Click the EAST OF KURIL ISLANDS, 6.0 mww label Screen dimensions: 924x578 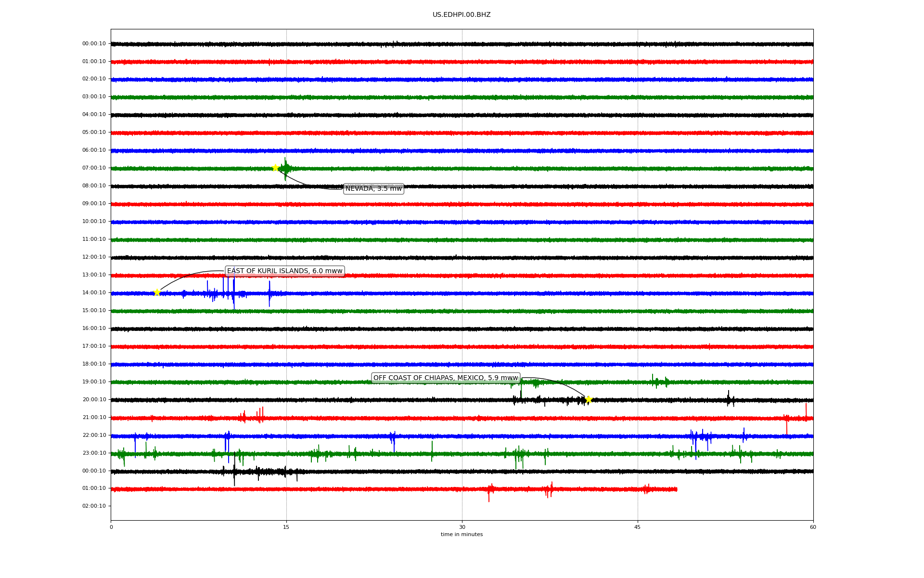(x=285, y=271)
